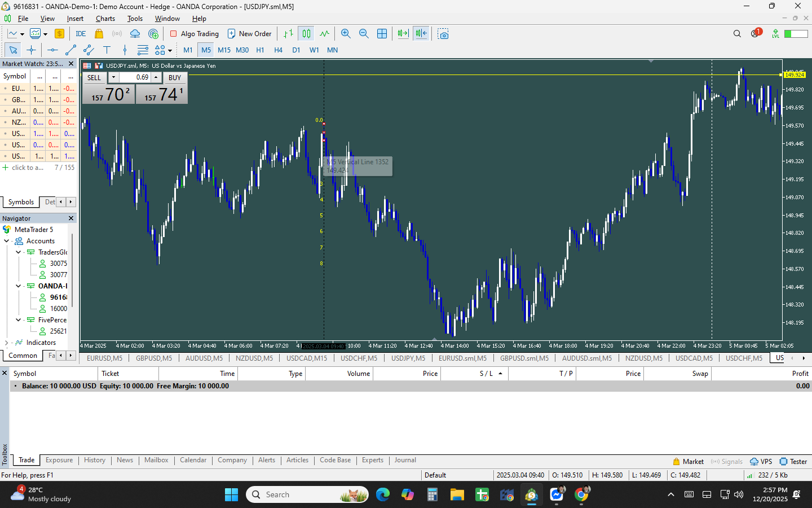Open the search magnifier in toolbar
This screenshot has height=508, width=812.
click(737, 34)
